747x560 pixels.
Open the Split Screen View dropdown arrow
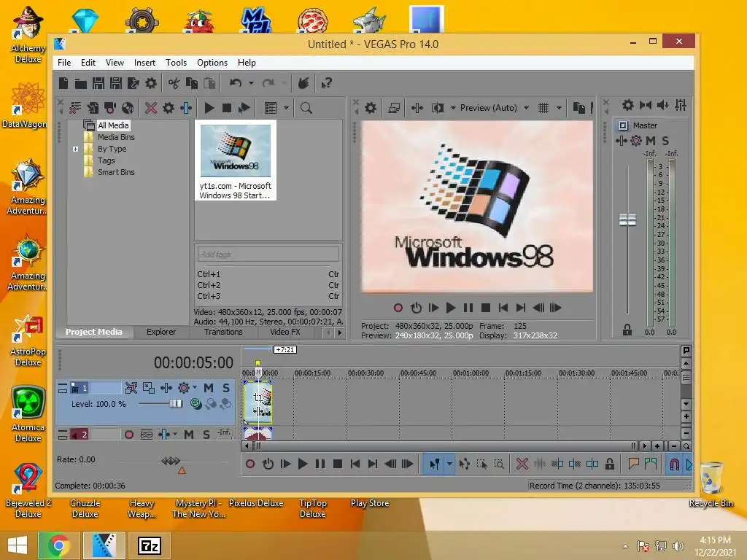coord(452,108)
